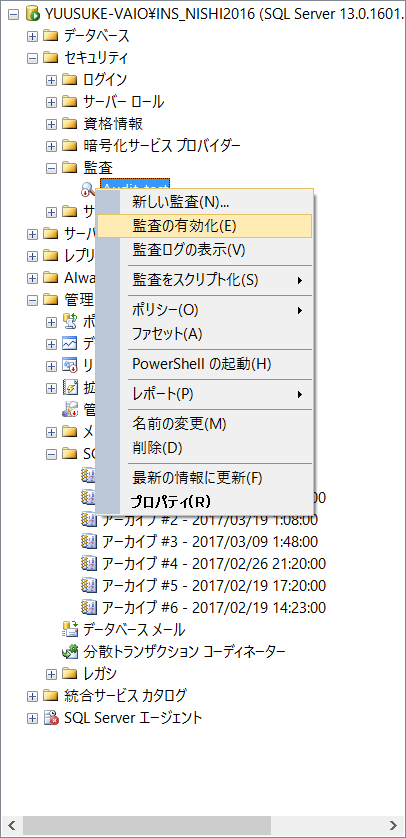Viewport: 406px width, 838px height.
Task: Expand the SQL Server エージェント node
Action: pos(32,718)
